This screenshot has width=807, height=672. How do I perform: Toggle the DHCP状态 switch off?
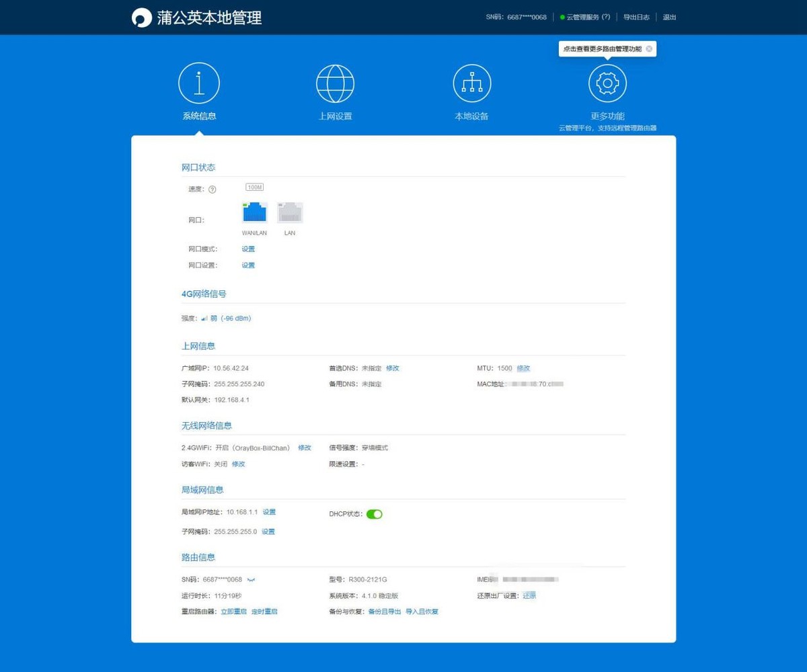tap(375, 513)
